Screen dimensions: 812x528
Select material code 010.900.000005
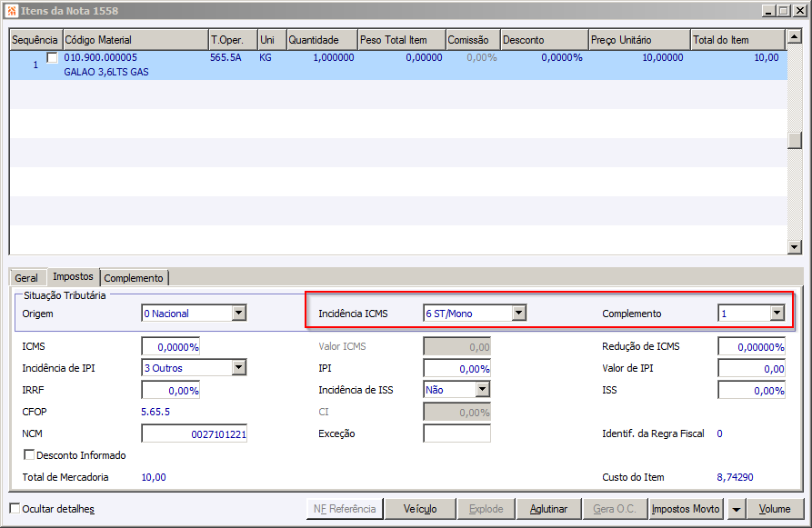pos(100,57)
